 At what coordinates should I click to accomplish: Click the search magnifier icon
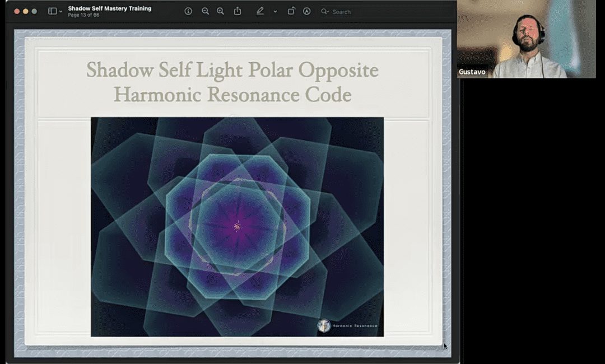(324, 11)
